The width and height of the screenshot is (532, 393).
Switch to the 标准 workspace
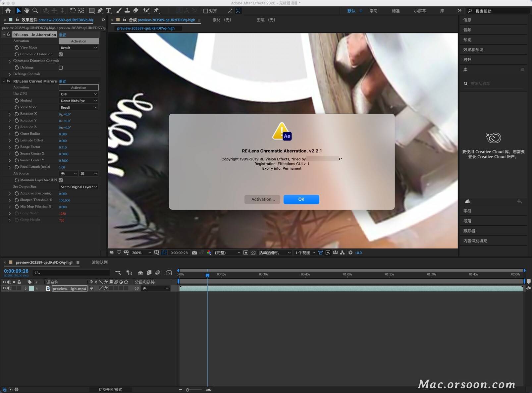point(396,11)
